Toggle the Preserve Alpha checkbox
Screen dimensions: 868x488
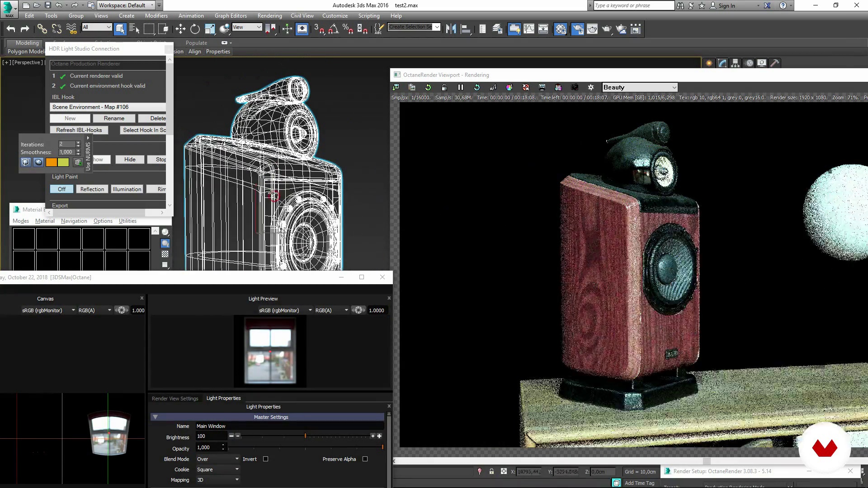(x=365, y=459)
